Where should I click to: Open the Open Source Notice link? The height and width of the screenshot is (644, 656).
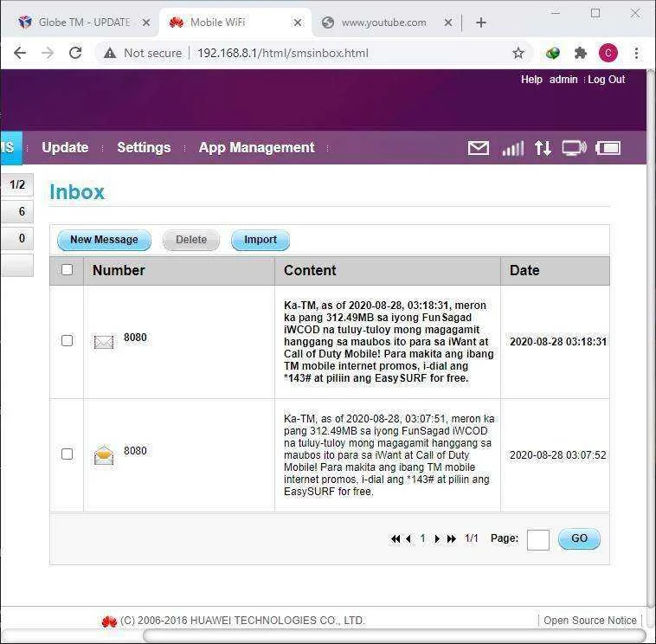(590, 621)
